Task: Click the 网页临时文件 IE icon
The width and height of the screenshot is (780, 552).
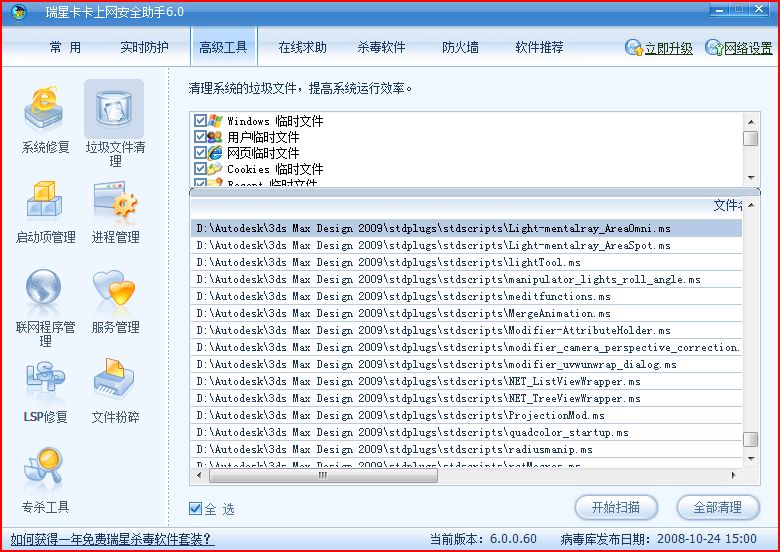Action: tap(215, 152)
